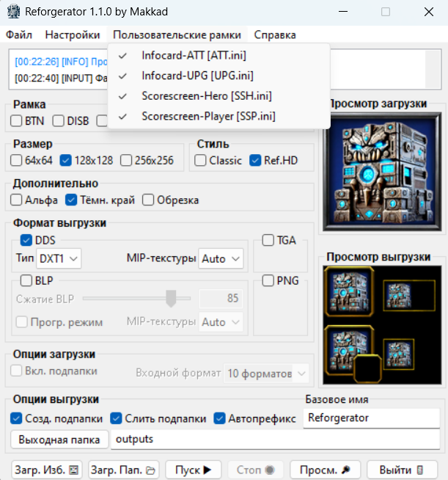This screenshot has width=448, height=480.
Task: Toggle the Тёмн. край checkbox
Action: pyautogui.click(x=71, y=200)
